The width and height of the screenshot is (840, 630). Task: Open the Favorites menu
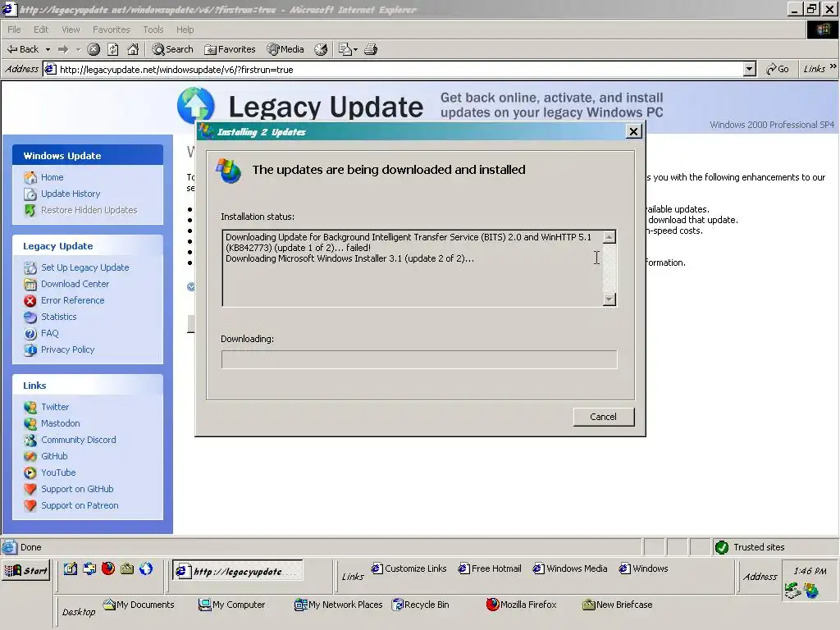(x=112, y=30)
